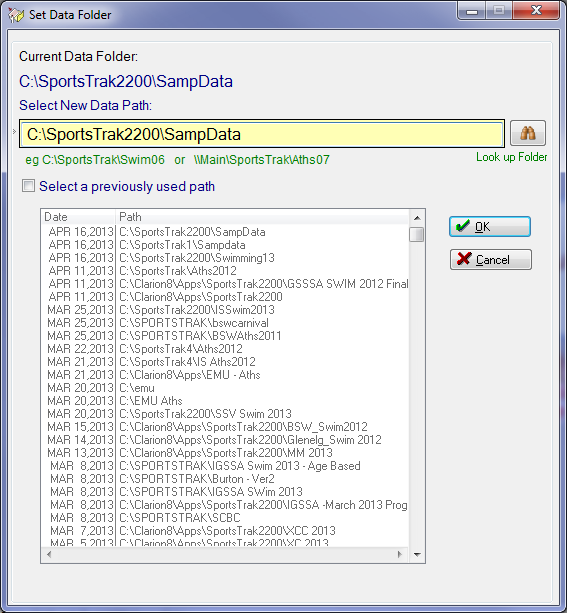Screen dimensions: 567x613
Task: Click the Set Data Folder title bar icon
Action: tap(16, 15)
